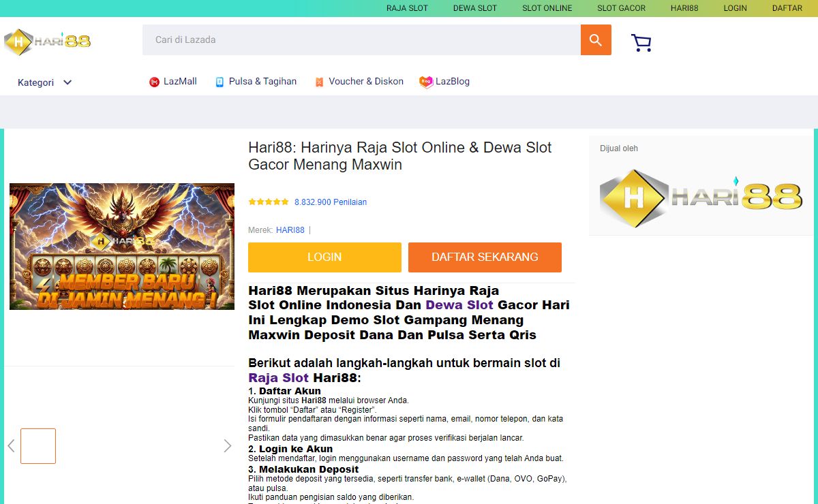Click the Hari88 logo in header

pyautogui.click(x=47, y=42)
